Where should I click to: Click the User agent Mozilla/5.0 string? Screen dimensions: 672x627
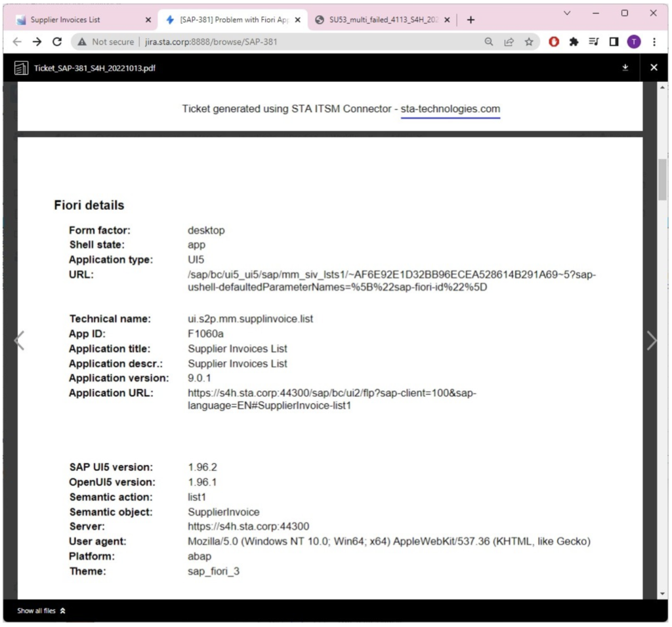tap(389, 541)
